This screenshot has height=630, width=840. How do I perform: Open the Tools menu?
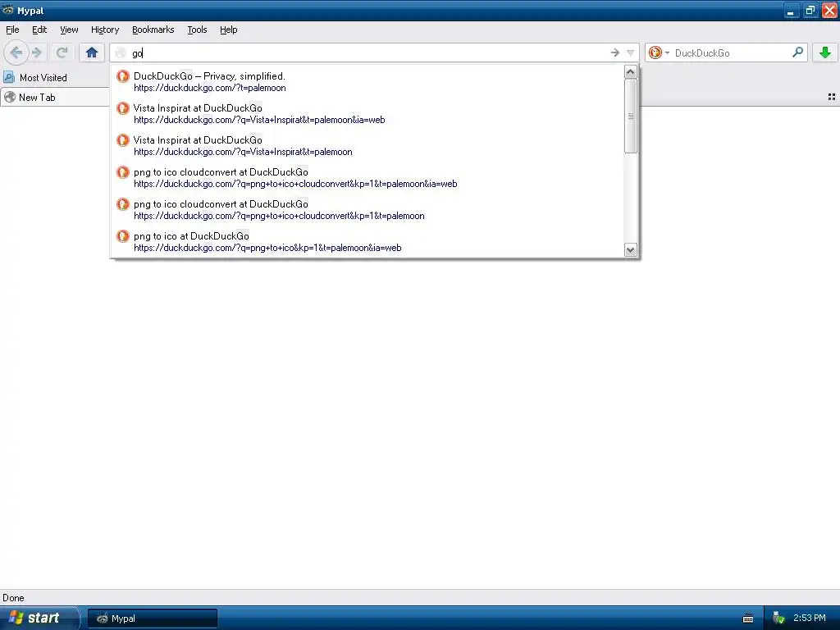(x=197, y=30)
